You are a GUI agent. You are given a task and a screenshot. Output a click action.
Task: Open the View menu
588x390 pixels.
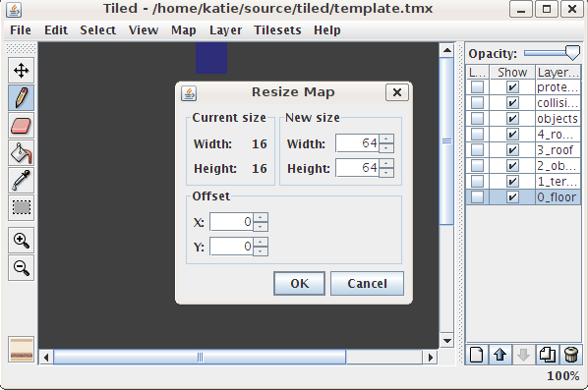[144, 30]
